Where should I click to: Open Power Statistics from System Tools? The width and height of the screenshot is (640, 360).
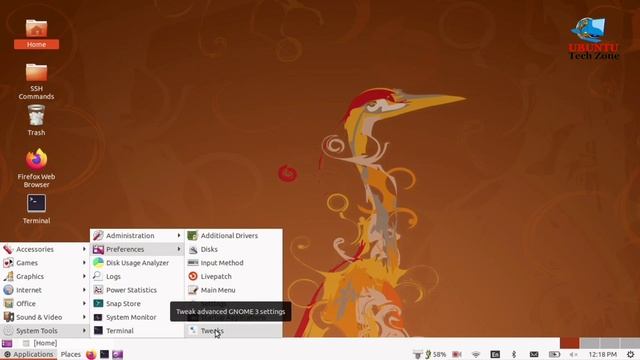pyautogui.click(x=137, y=290)
